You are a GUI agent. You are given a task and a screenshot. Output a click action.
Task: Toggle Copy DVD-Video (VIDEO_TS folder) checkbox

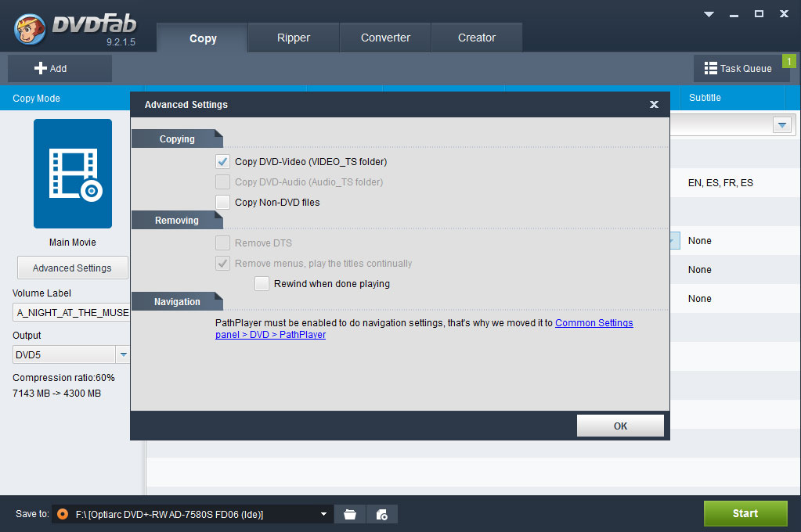point(222,162)
